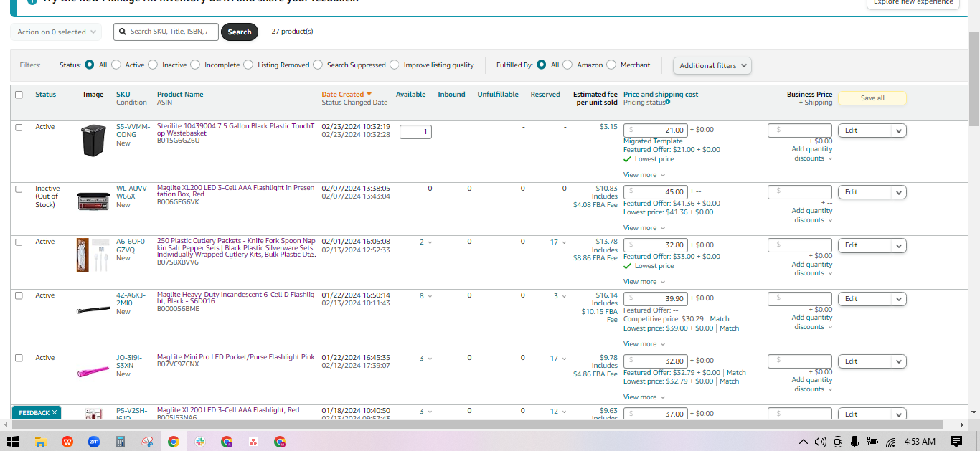Viewport: 980px width, 451px height.
Task: Click the microphone tray icon
Action: 854,442
